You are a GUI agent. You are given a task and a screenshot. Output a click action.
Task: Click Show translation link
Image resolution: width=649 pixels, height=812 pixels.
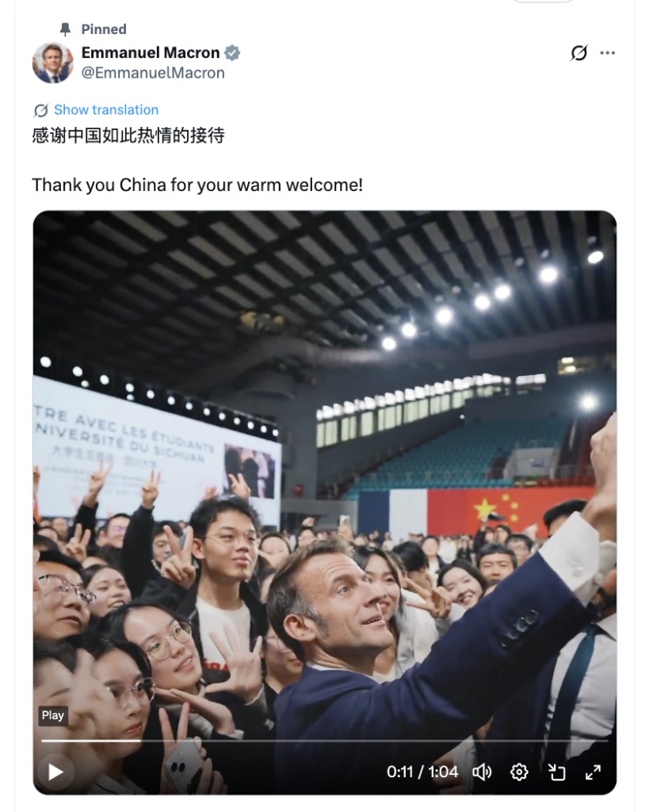point(106,109)
